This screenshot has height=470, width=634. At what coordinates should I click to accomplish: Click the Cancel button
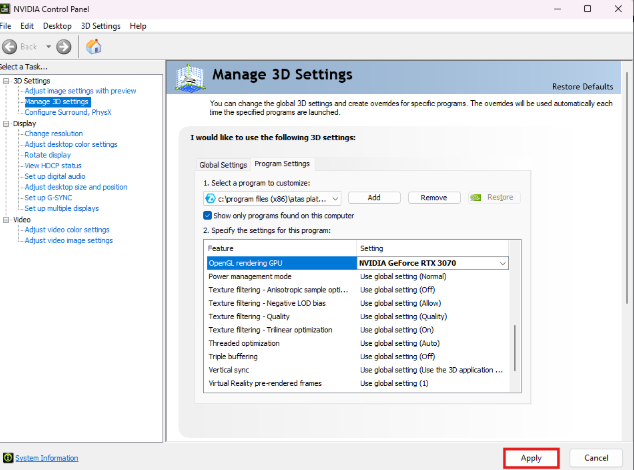[596, 458]
